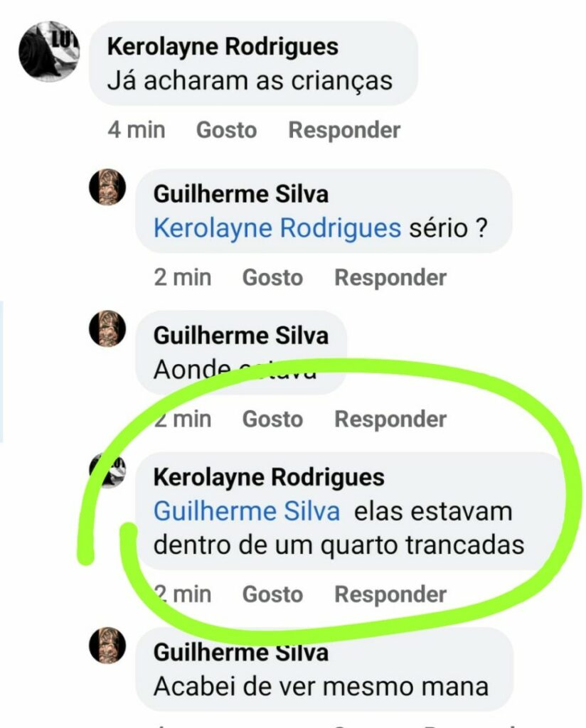Reply to the 'Já acharam as crianças' comment
The width and height of the screenshot is (586, 728).
pyautogui.click(x=344, y=130)
